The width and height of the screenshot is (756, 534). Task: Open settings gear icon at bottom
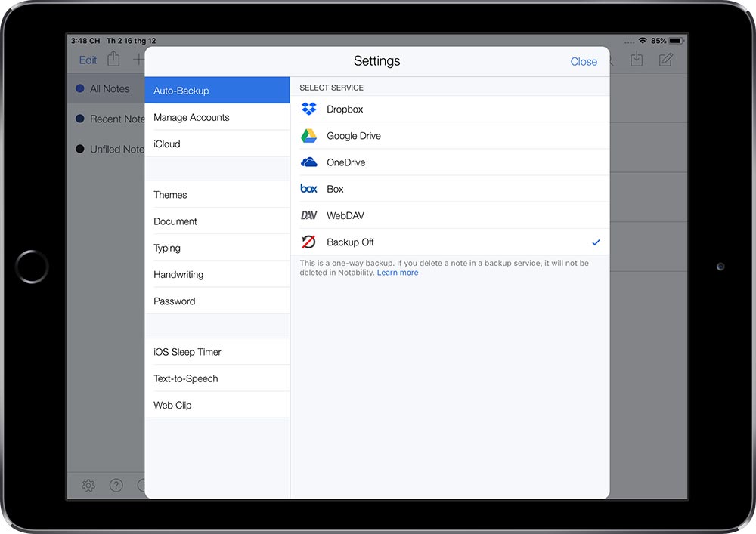[88, 486]
